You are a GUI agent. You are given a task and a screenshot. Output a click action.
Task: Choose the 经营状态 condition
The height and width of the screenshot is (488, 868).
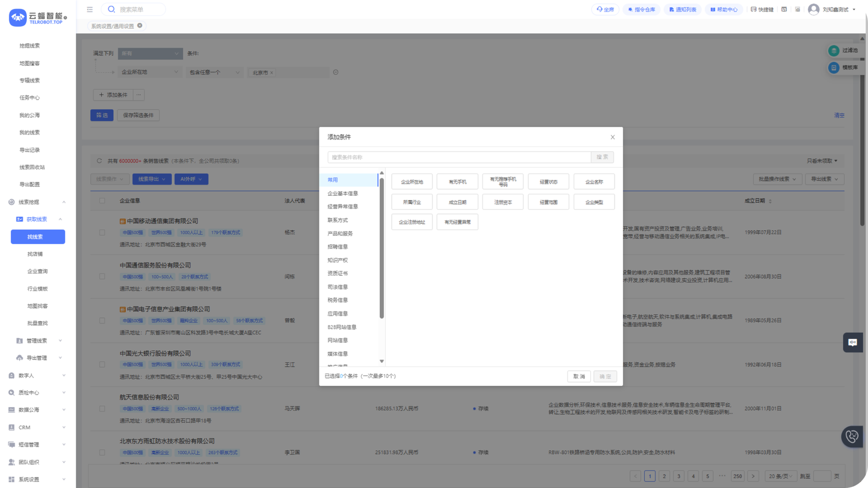tap(548, 182)
